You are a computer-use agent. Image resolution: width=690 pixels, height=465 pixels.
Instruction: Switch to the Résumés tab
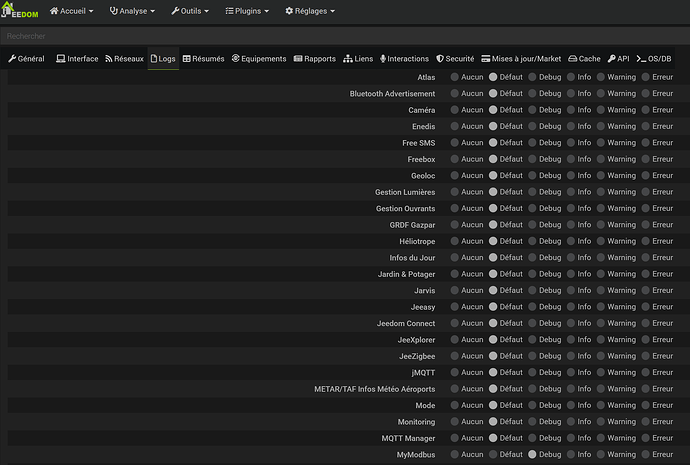click(x=203, y=59)
